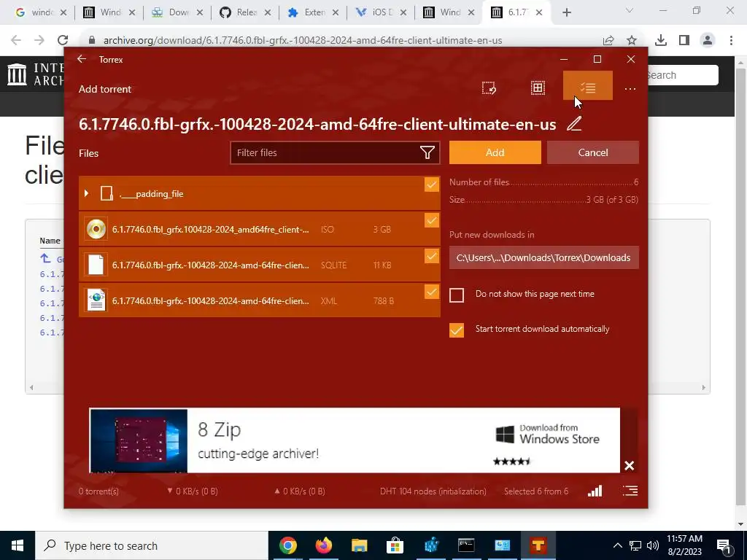Switch to the Google search tab
747x560 pixels.
coord(41,12)
